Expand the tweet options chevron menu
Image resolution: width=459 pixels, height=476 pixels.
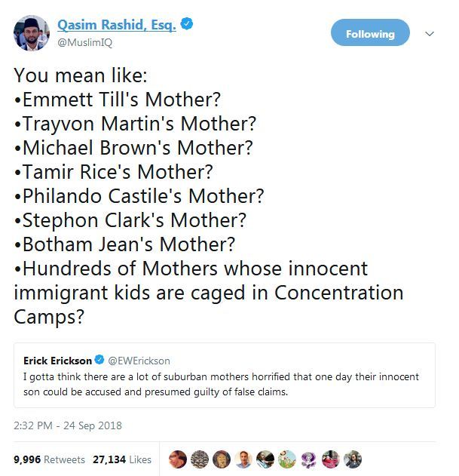[430, 33]
